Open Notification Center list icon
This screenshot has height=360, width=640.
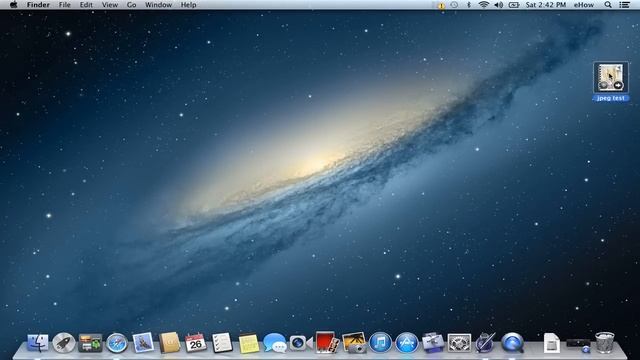(x=624, y=5)
